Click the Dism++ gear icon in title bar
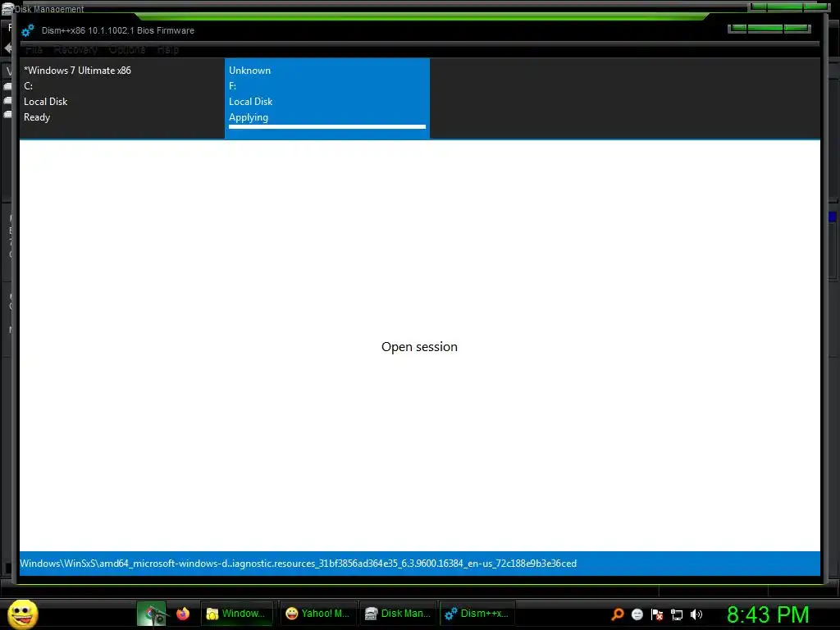The height and width of the screenshot is (630, 840). [28, 30]
